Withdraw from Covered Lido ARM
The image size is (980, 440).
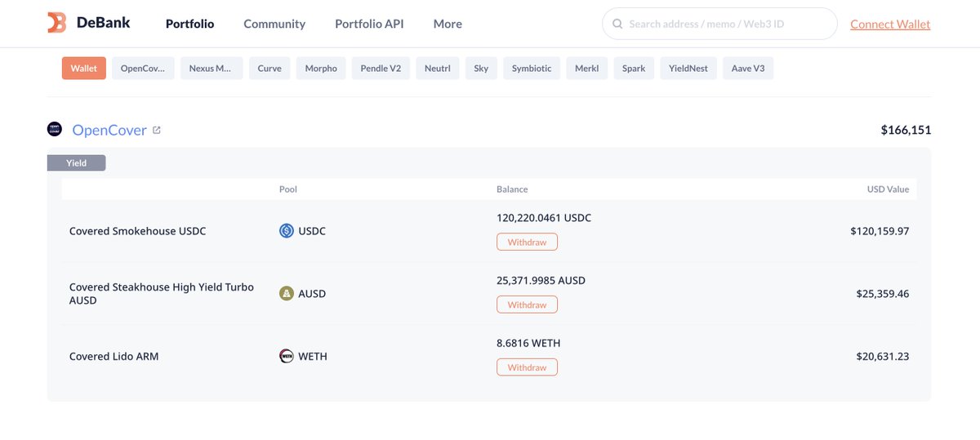pyautogui.click(x=527, y=367)
